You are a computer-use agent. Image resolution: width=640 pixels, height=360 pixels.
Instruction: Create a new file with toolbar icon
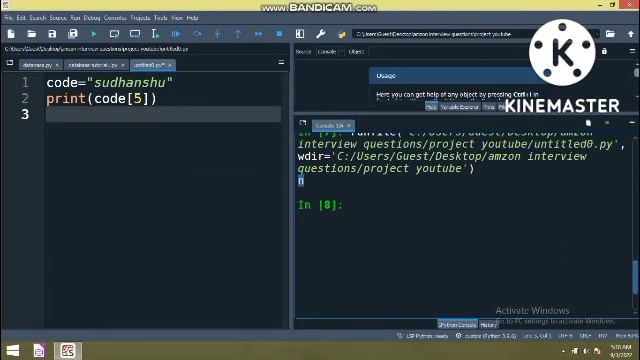tap(11, 34)
